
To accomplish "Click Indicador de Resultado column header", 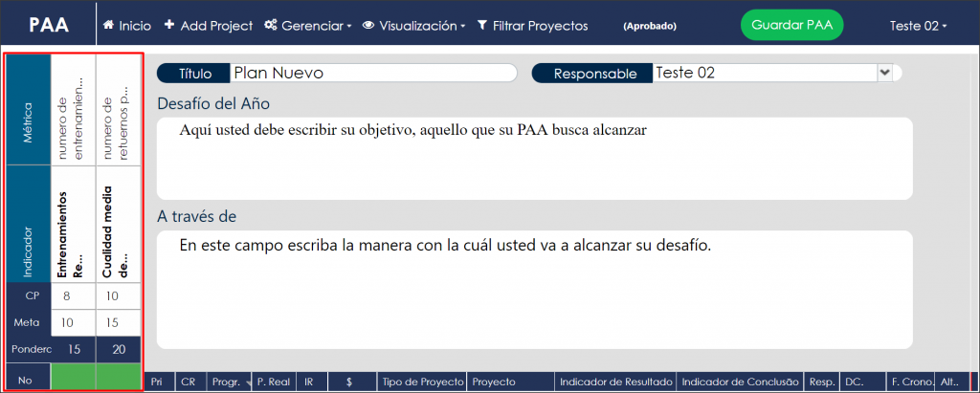I will (616, 382).
